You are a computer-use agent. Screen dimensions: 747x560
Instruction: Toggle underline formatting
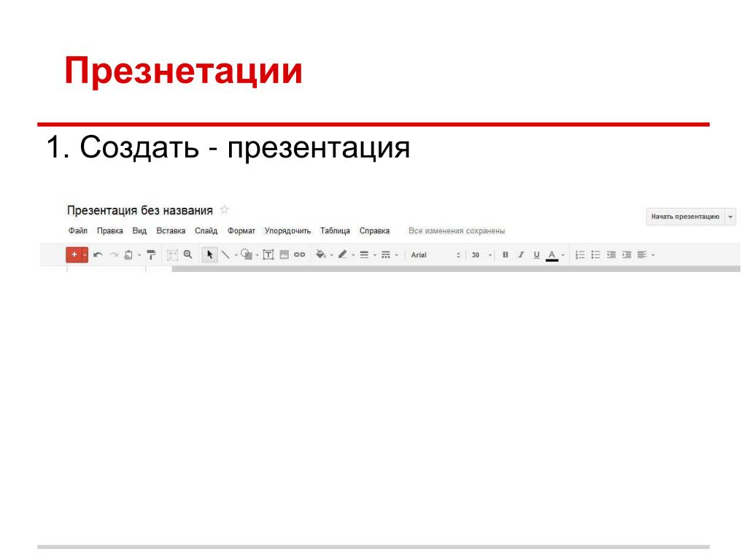536,254
